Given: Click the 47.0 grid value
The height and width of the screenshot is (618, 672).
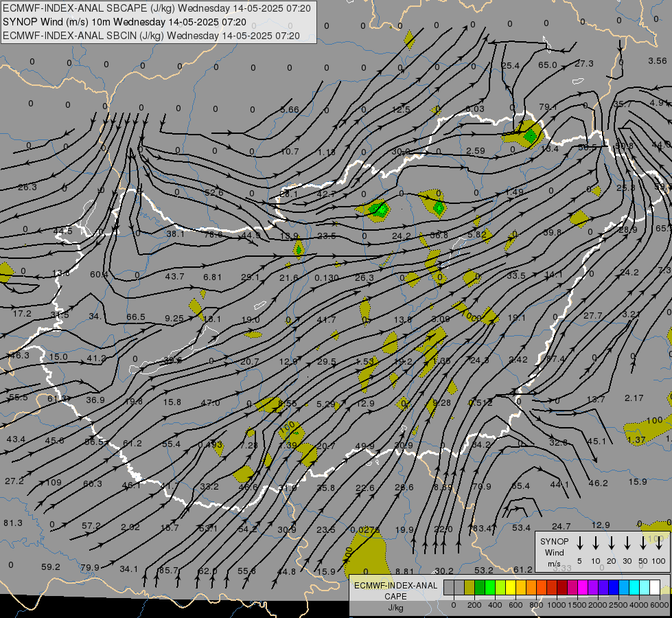Looking at the screenshot, I should click(211, 402).
